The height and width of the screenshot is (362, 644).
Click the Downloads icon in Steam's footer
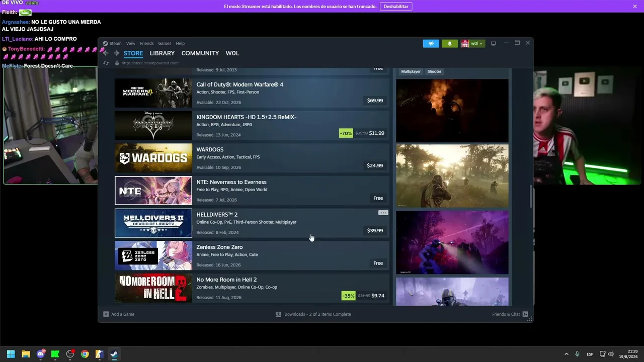[x=278, y=314]
